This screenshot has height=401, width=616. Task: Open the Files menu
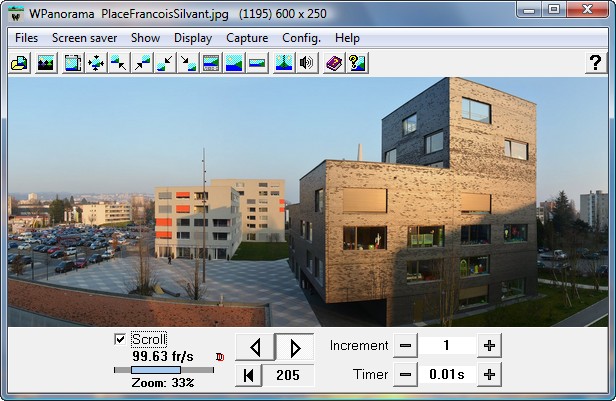(x=27, y=38)
